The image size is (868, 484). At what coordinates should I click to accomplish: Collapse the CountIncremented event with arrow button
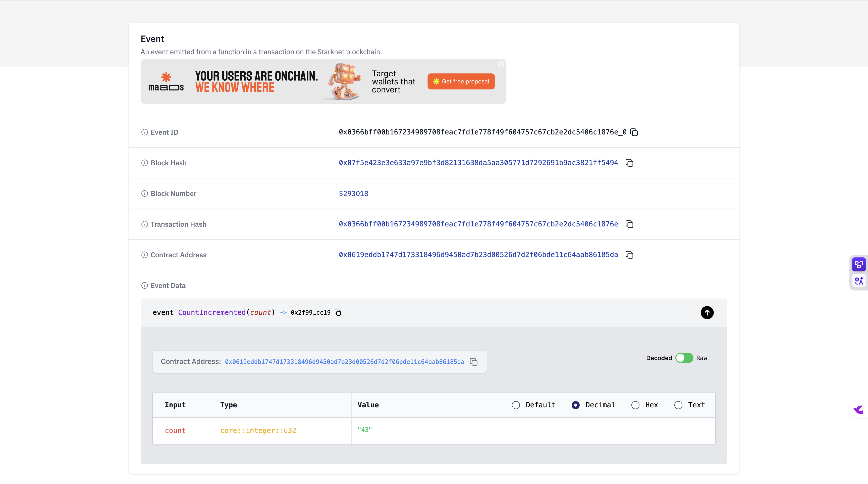coord(707,313)
